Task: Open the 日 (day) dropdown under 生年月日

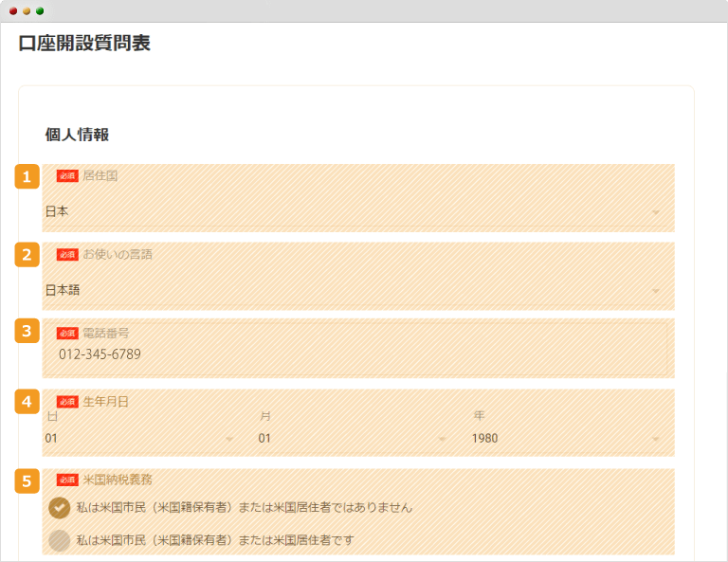Action: 139,439
